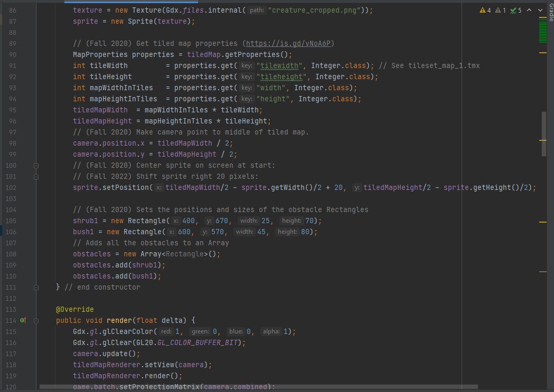This screenshot has height=392, width=554.
Task: Click line number 106 in the gutter
Action: 11,232
